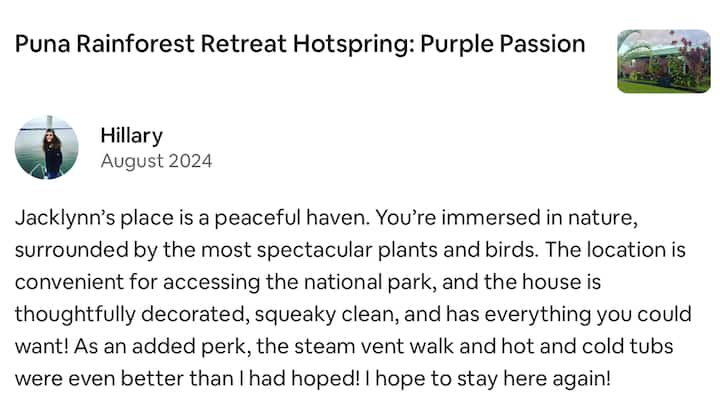Click the reviewer name Hillary

click(x=131, y=135)
